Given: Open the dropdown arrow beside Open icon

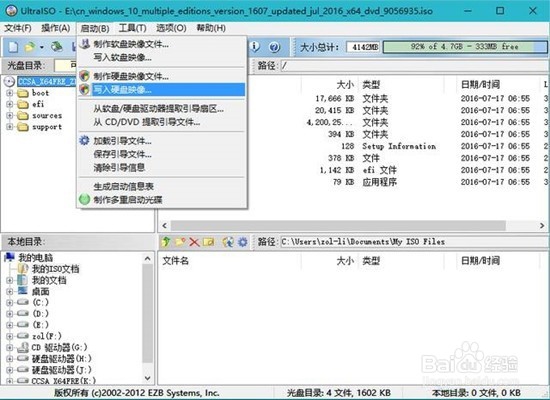Looking at the screenshot, I should click(x=42, y=47).
